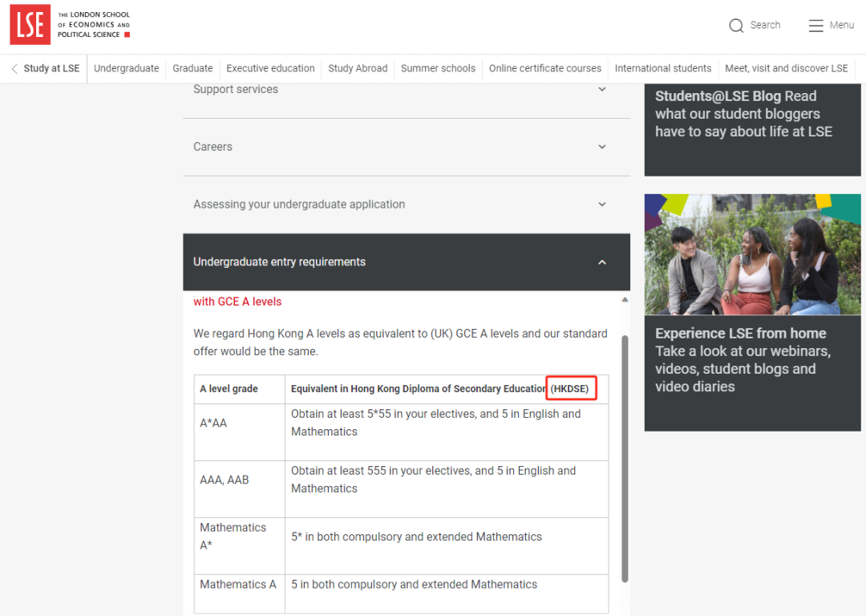Open the Study Abroad nav item
Image resolution: width=866 pixels, height=616 pixels.
(x=358, y=68)
